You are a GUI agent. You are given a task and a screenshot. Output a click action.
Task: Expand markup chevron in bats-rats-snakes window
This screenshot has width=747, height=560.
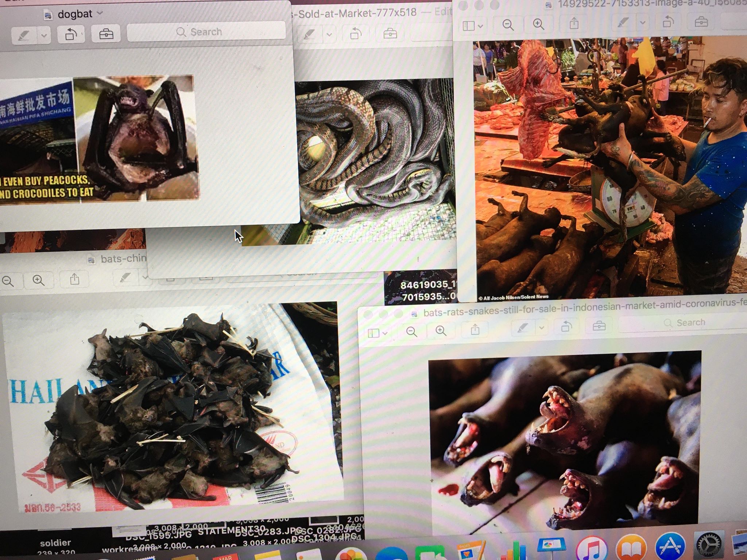tap(541, 328)
